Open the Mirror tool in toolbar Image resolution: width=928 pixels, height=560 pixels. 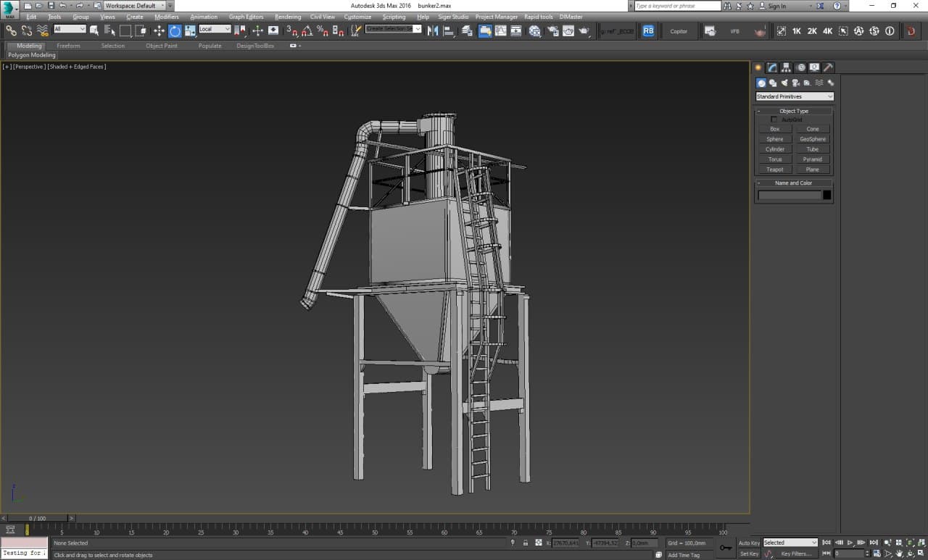click(433, 30)
